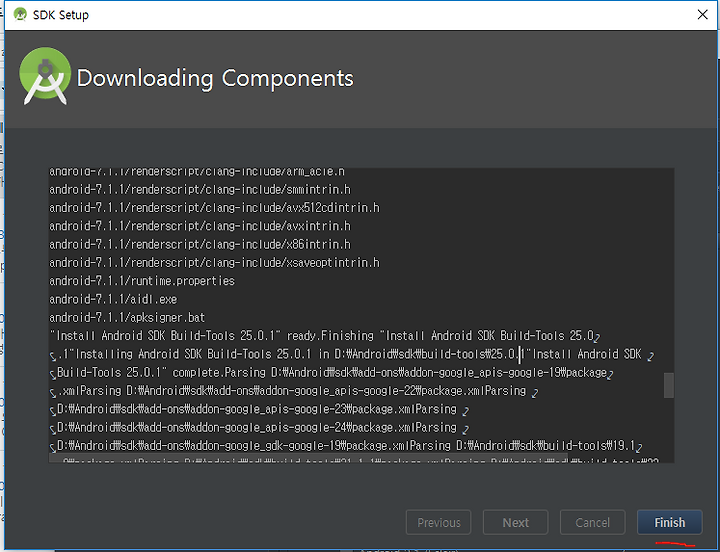Viewport: 720px width, 552px height.
Task: Click the log line ending avx512cdintrin.h
Action: click(214, 208)
